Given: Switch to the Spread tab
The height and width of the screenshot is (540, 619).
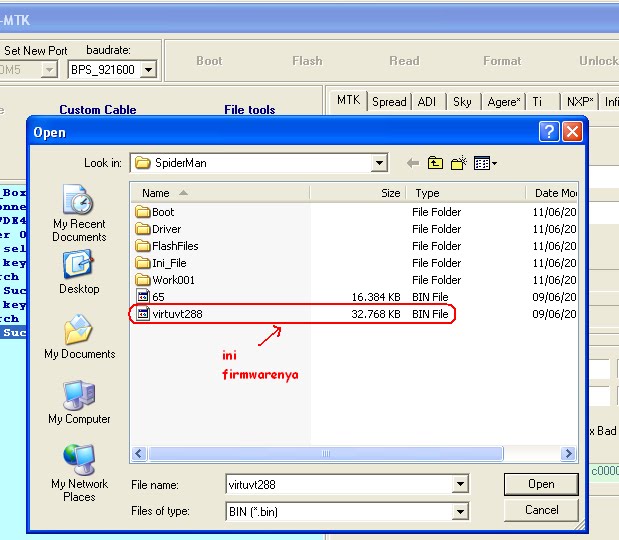Looking at the screenshot, I should coord(389,102).
